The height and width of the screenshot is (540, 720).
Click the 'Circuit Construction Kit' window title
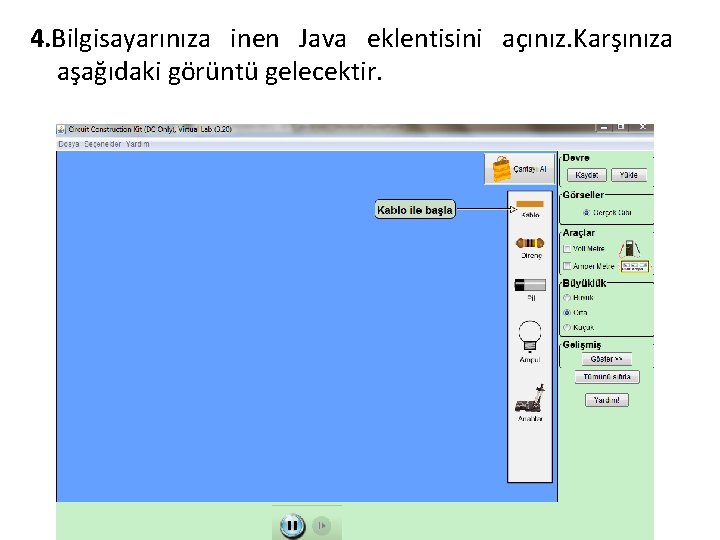point(150,129)
